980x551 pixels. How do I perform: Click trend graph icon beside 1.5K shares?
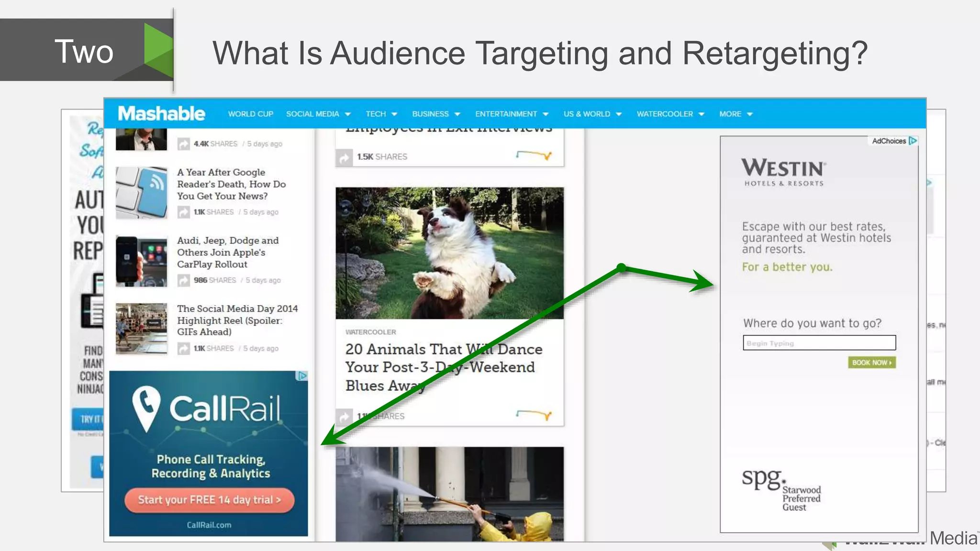[x=534, y=155]
